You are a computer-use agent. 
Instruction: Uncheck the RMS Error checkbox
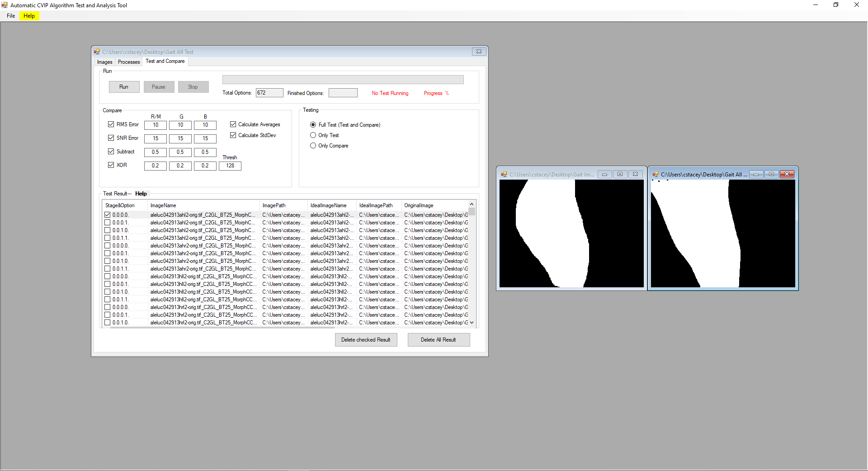(111, 124)
